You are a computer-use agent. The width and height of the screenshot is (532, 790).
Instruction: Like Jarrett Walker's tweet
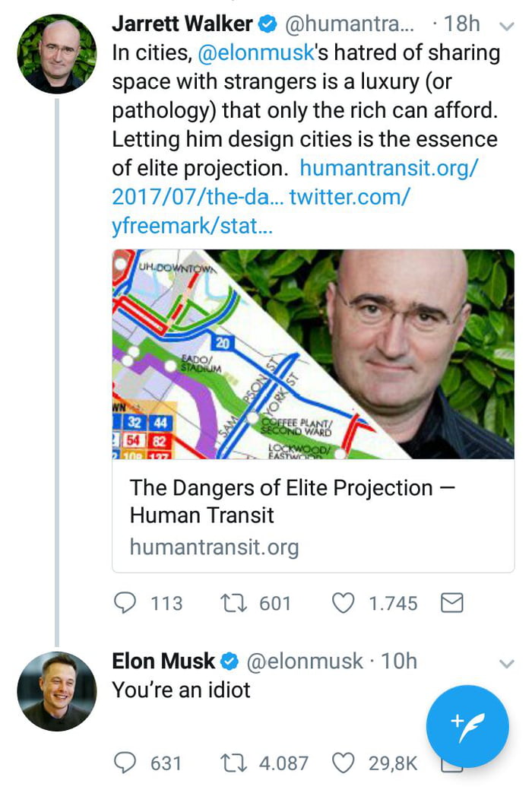[344, 604]
